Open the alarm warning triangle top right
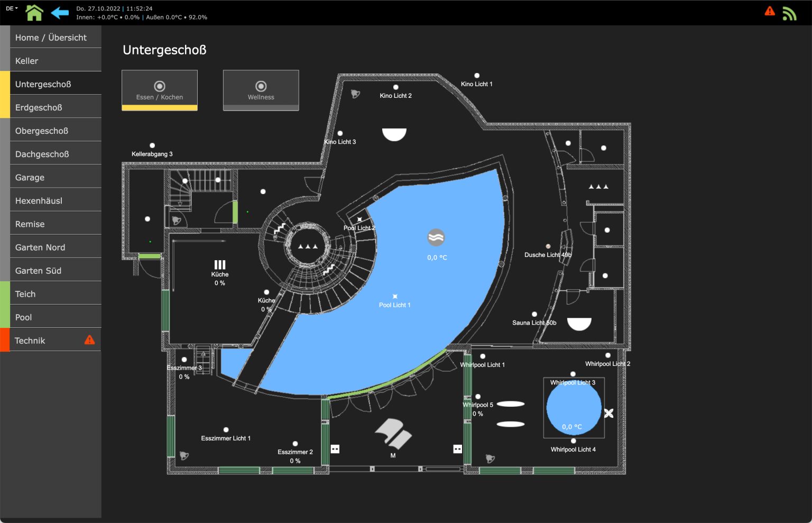This screenshot has height=523, width=812. pyautogui.click(x=770, y=10)
